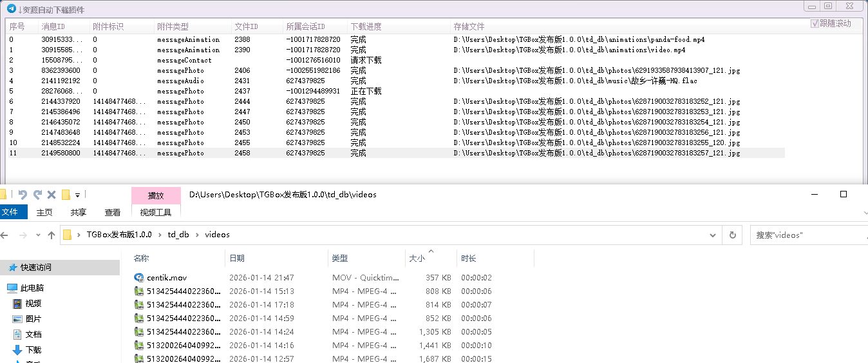Click td_db in the breadcrumb path
The width and height of the screenshot is (868, 363).
coord(178,235)
